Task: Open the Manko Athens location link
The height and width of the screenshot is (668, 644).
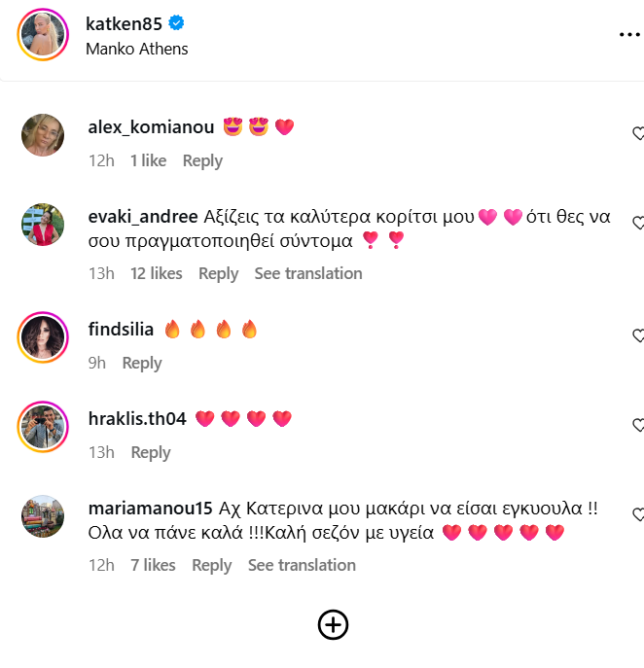Action: [x=137, y=49]
